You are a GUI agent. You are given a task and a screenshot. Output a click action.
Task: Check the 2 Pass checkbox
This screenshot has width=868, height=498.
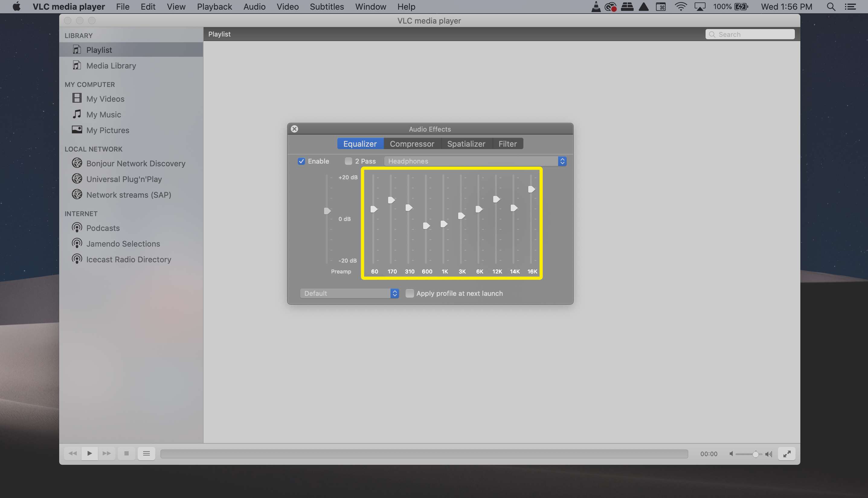pyautogui.click(x=349, y=161)
